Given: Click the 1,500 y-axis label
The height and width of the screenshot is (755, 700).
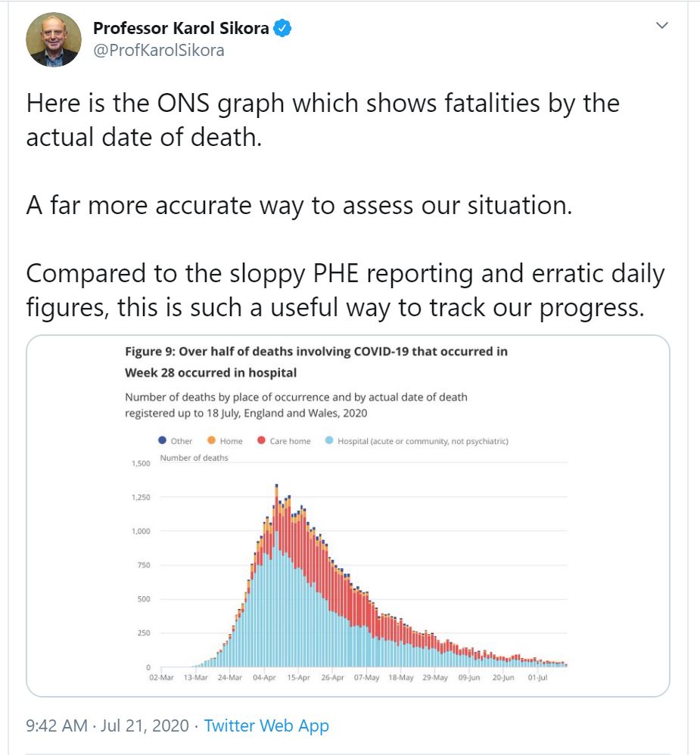Looking at the screenshot, I should 141,463.
